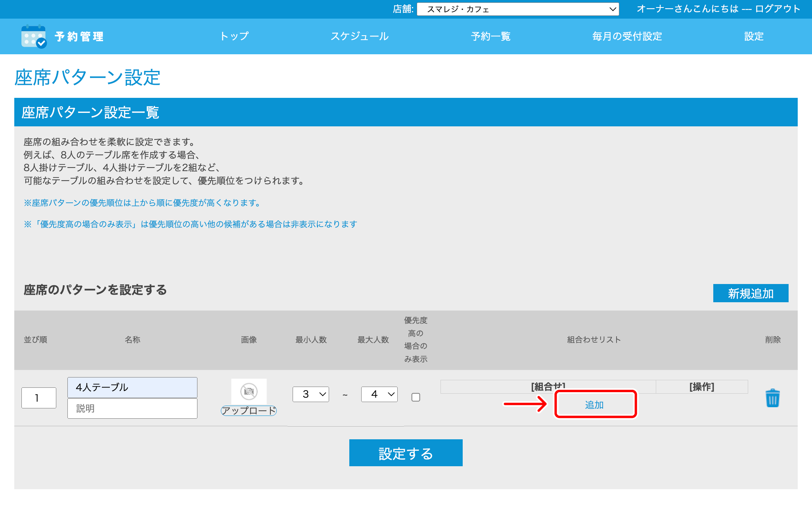Toggle the priority-only display checkbox

pyautogui.click(x=416, y=397)
